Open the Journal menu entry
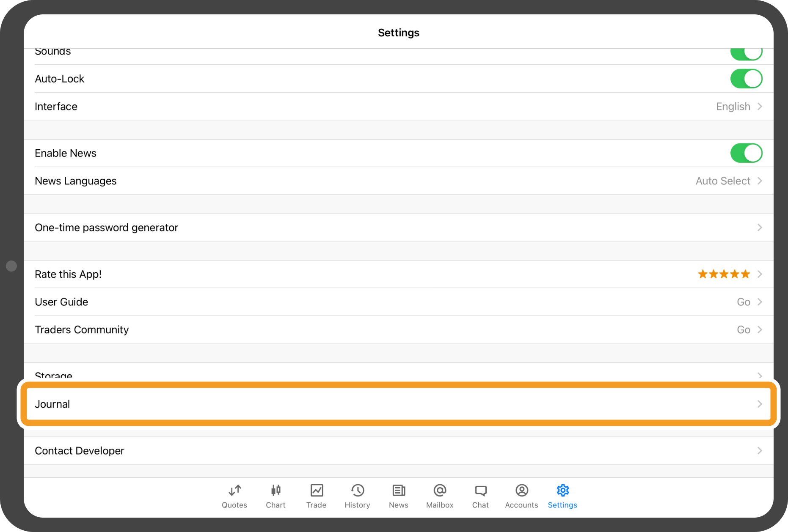 398,404
